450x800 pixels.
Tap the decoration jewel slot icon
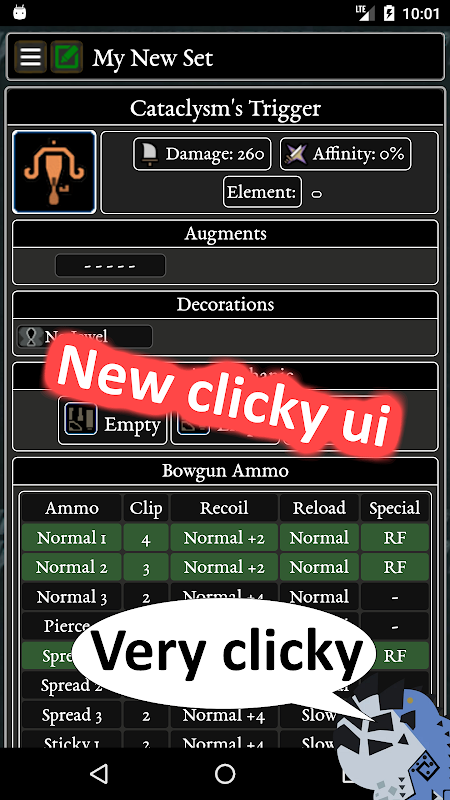coord(31,337)
